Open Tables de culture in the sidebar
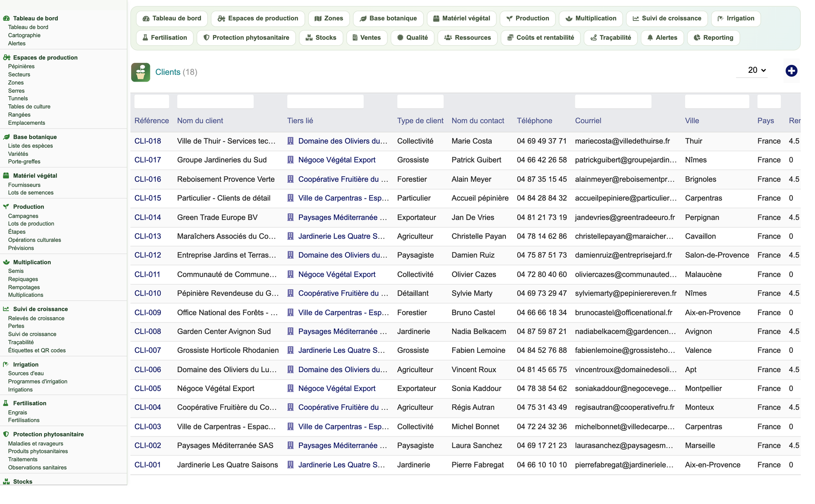The height and width of the screenshot is (504, 815). coord(29,106)
